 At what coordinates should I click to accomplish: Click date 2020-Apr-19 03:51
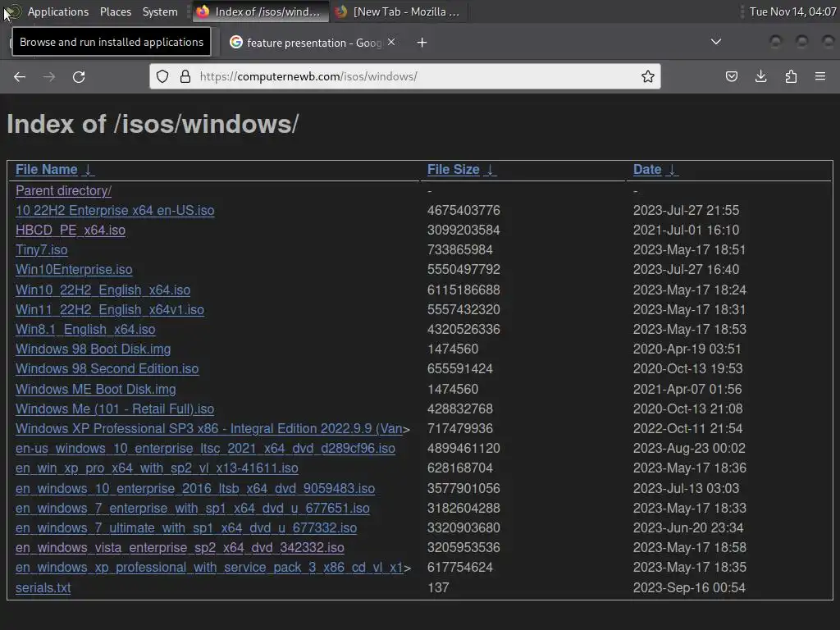pos(687,349)
